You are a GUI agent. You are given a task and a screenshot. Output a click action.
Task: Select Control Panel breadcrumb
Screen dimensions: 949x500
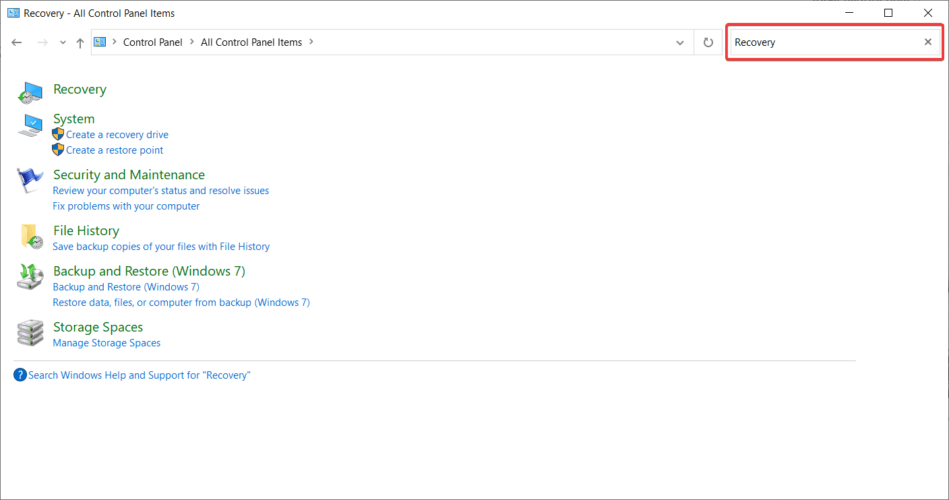coord(153,42)
